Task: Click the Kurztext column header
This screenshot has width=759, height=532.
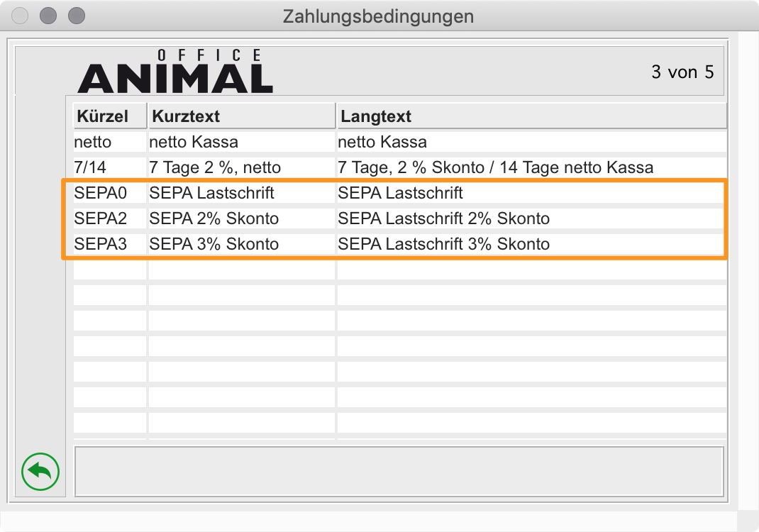Action: point(240,116)
